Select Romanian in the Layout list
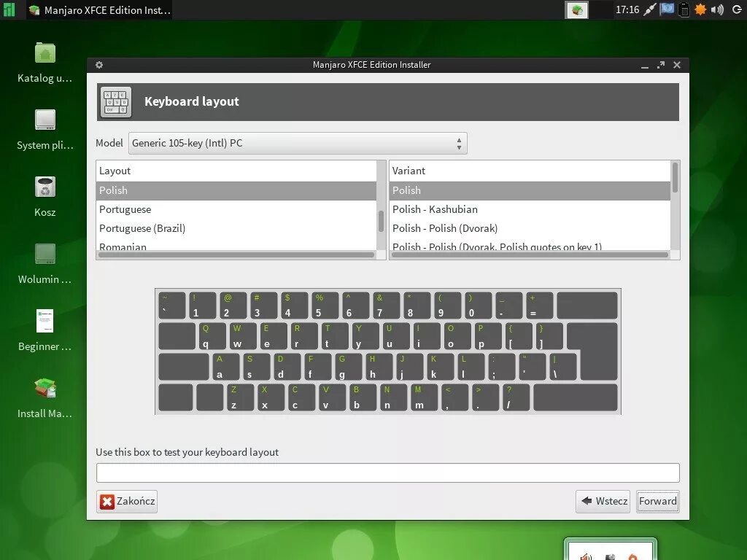The width and height of the screenshot is (747, 560). pyautogui.click(x=236, y=246)
